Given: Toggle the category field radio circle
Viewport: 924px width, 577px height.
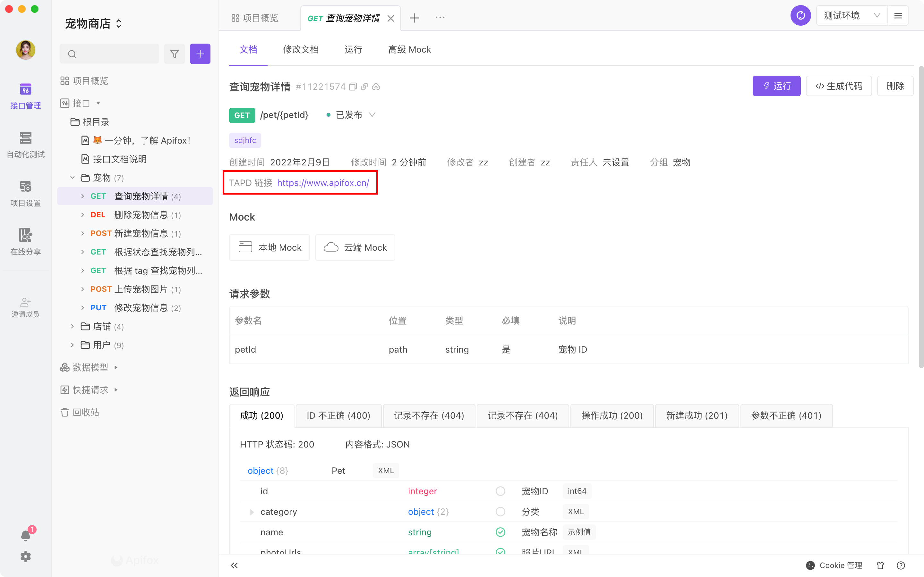Looking at the screenshot, I should [x=500, y=512].
